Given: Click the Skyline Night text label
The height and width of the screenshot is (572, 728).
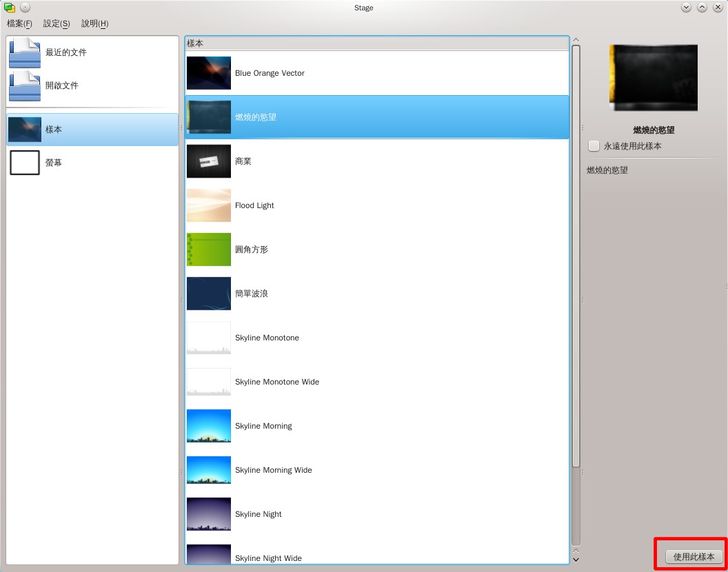Looking at the screenshot, I should click(x=259, y=514).
